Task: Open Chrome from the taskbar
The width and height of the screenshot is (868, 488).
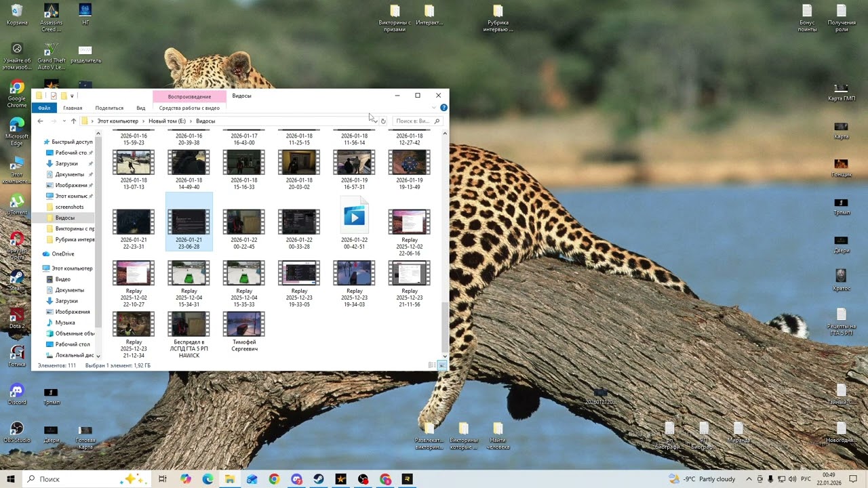Action: (274, 479)
